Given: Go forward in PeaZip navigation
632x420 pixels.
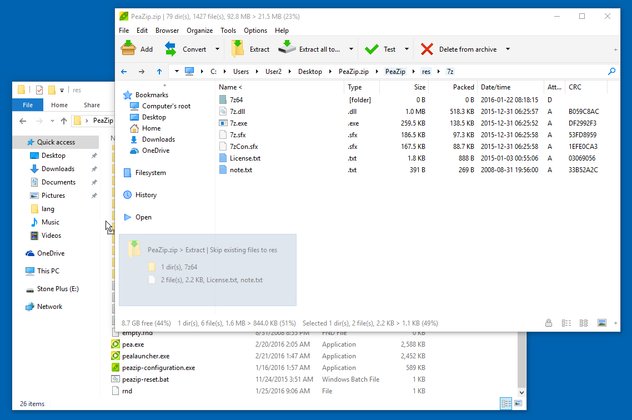Looking at the screenshot, I should click(141, 72).
